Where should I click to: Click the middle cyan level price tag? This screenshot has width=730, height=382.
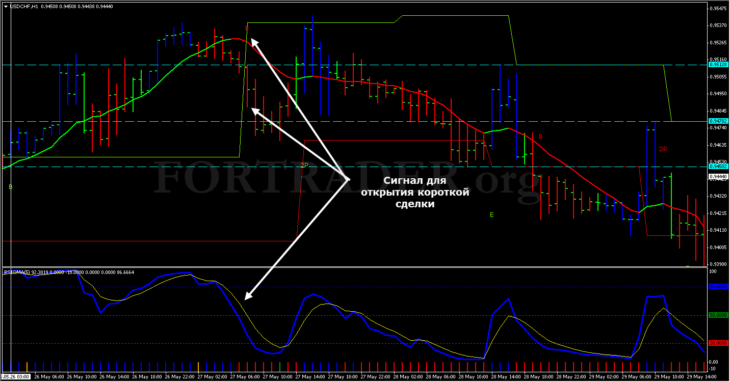718,121
